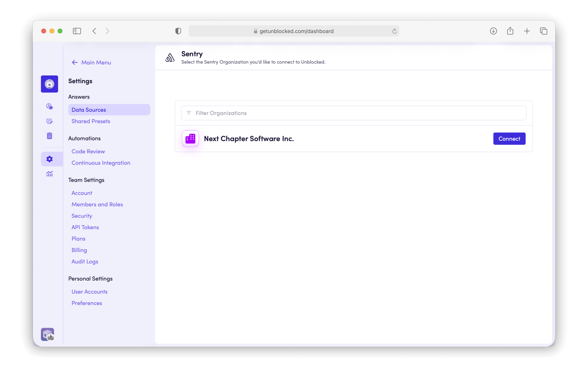The image size is (588, 367).
Task: Toggle the Safari sidebar
Action: 77,31
